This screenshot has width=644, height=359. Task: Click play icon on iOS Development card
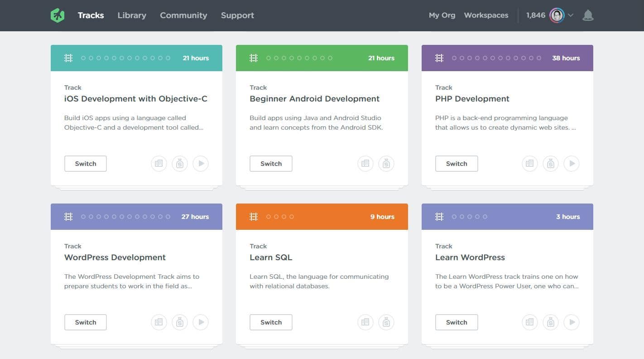click(201, 164)
